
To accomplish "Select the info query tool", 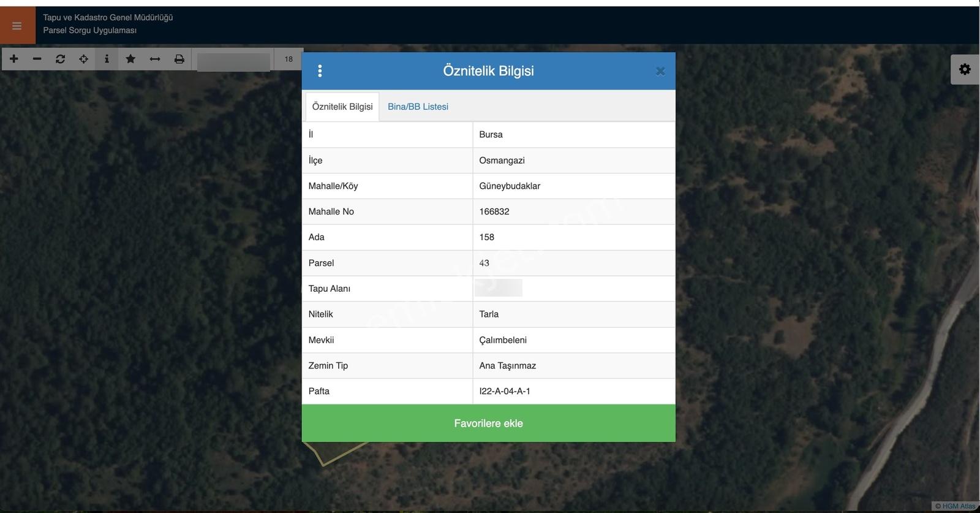I will 107,59.
